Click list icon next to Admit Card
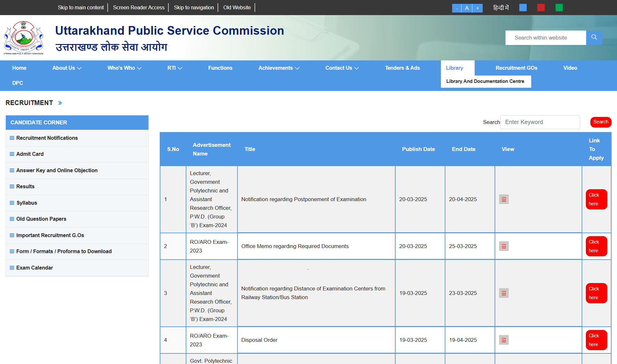Image resolution: width=617 pixels, height=364 pixels. pyautogui.click(x=12, y=154)
